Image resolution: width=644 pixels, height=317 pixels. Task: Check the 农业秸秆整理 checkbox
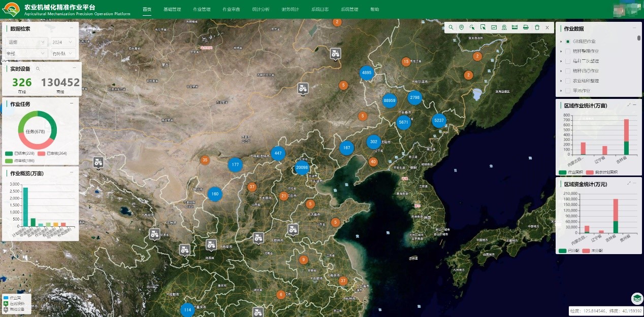568,81
